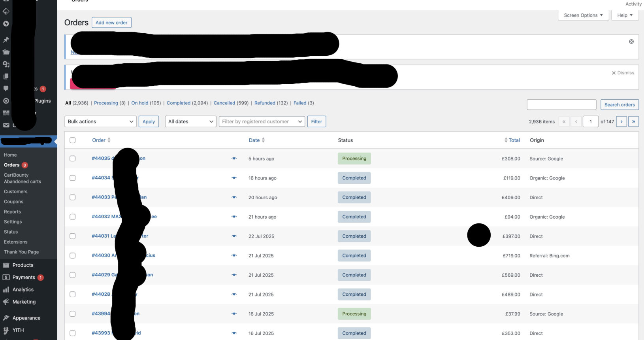Click the Add new order button
The width and height of the screenshot is (644, 340).
[x=111, y=23]
